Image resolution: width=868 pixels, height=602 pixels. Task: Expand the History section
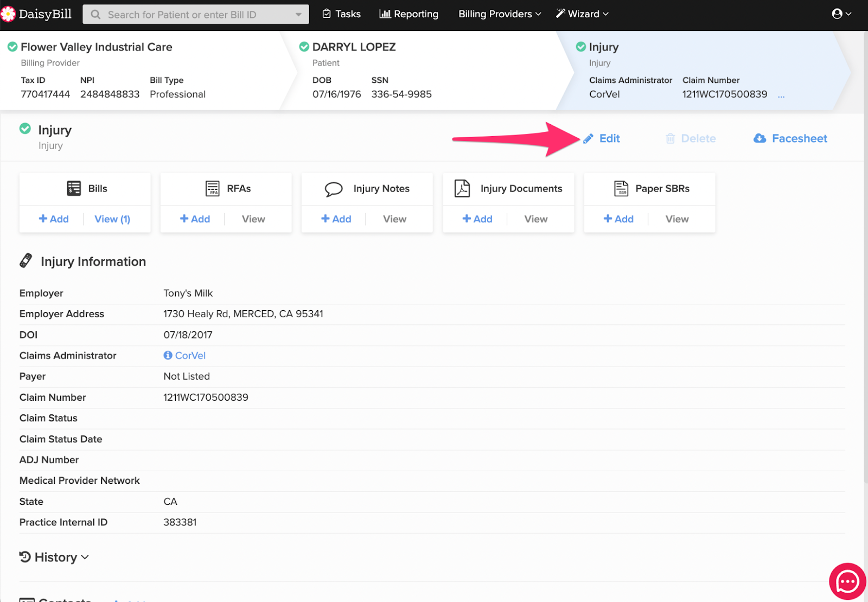click(x=54, y=558)
